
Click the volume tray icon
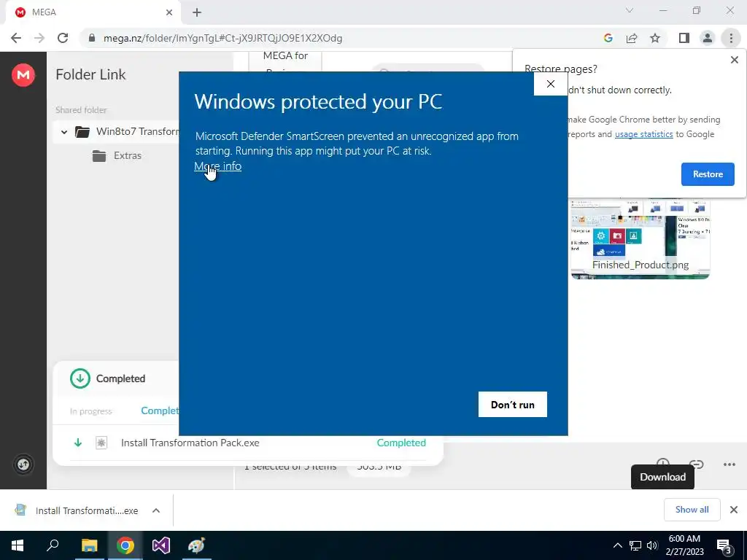pyautogui.click(x=652, y=545)
